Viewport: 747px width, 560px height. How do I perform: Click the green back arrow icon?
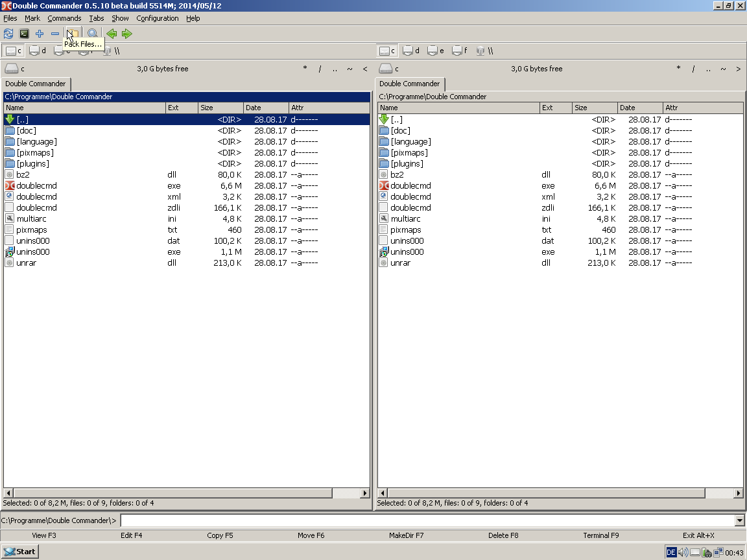click(112, 34)
